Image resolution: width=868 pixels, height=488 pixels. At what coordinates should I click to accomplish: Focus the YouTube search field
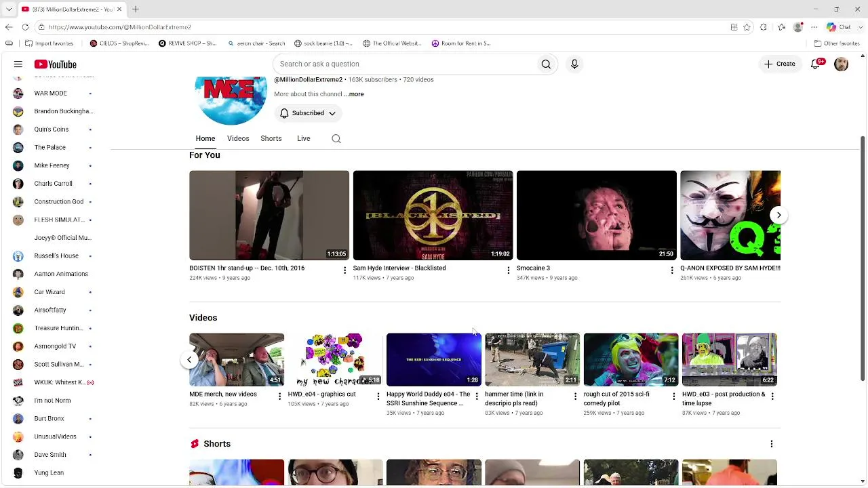click(407, 64)
